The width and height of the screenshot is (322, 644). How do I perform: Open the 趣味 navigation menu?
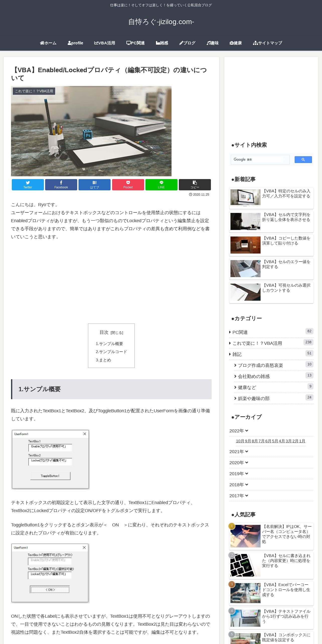coord(213,43)
